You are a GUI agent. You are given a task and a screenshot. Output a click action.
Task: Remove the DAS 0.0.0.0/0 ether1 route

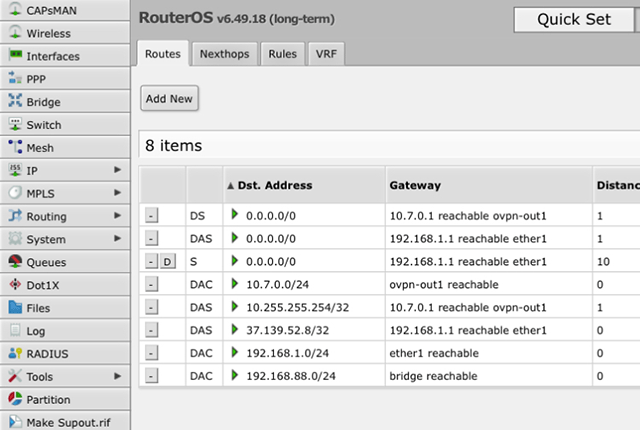151,238
